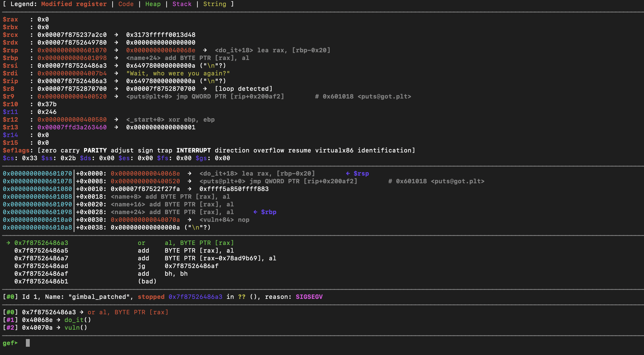
Task: Click the $rbp register value 0x0000000000601098
Action: click(x=72, y=58)
